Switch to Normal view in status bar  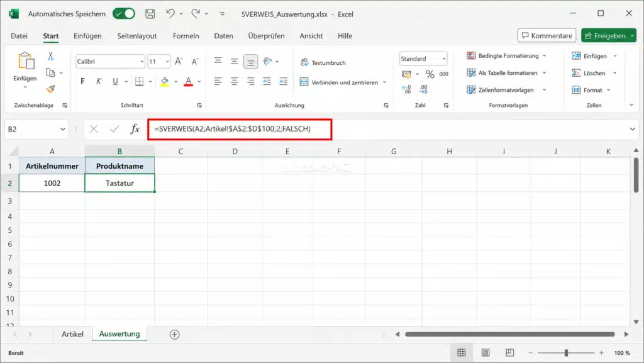click(x=462, y=353)
